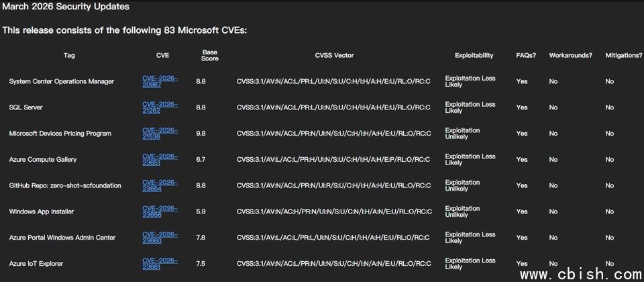Click the CVE-2026-21536 link

160,134
